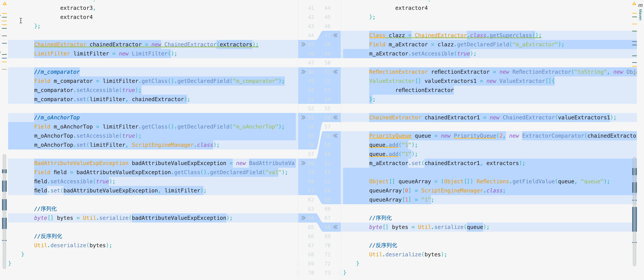The image size is (644, 280).
Task: Click the right pane vertical scrollbar thumb
Action: (x=635, y=211)
